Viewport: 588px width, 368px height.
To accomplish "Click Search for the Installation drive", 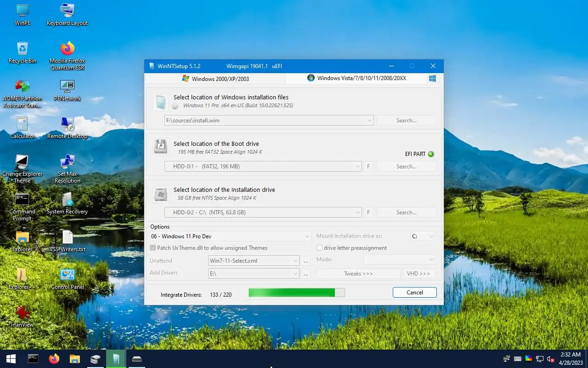I will pos(406,213).
